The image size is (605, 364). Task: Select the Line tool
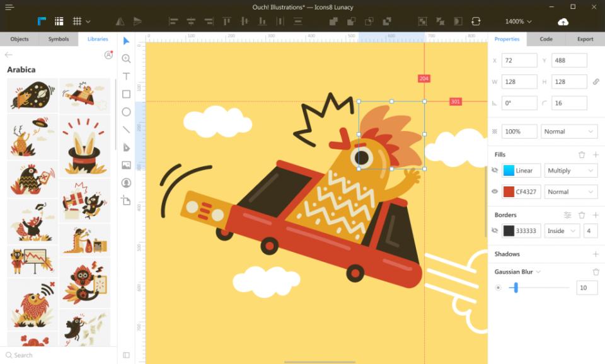[x=126, y=129]
